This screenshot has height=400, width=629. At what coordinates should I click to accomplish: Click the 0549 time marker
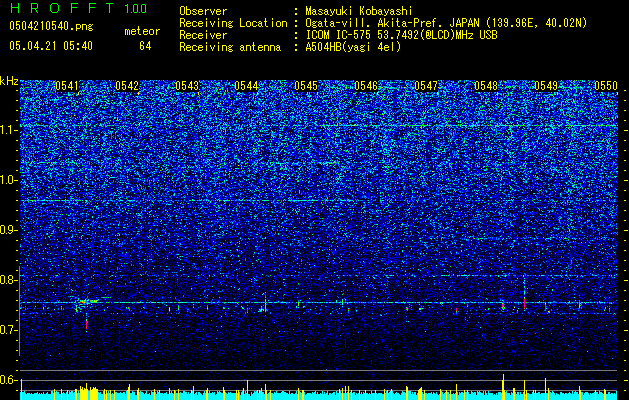[546, 86]
